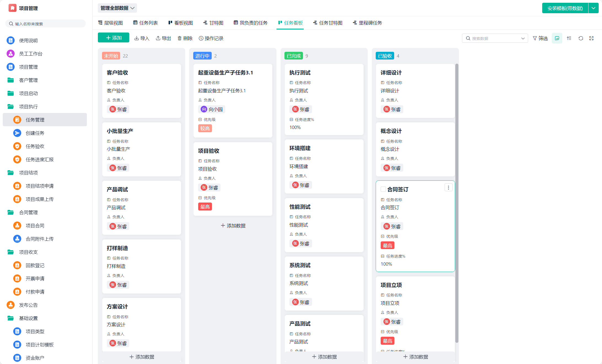
Task: Click the sort order icon
Action: (569, 38)
